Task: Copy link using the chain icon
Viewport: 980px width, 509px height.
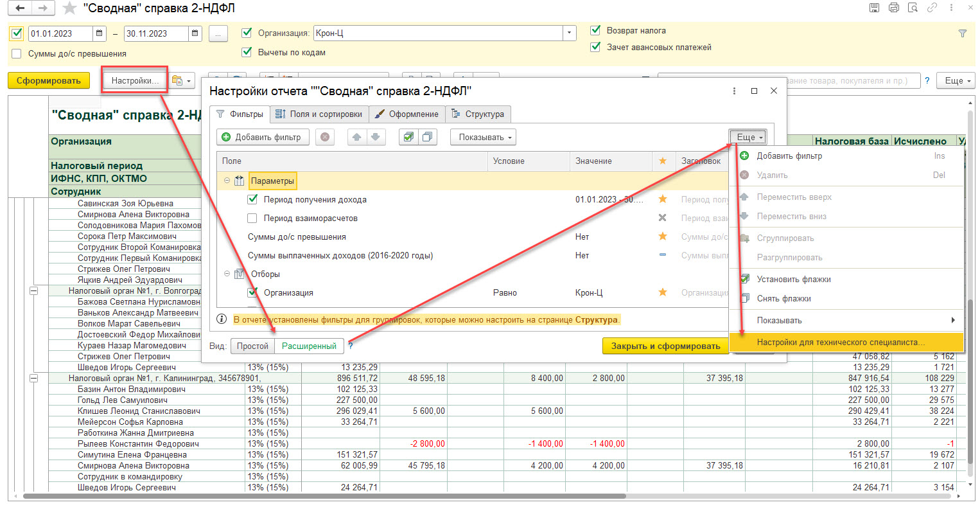Action: 932,8
